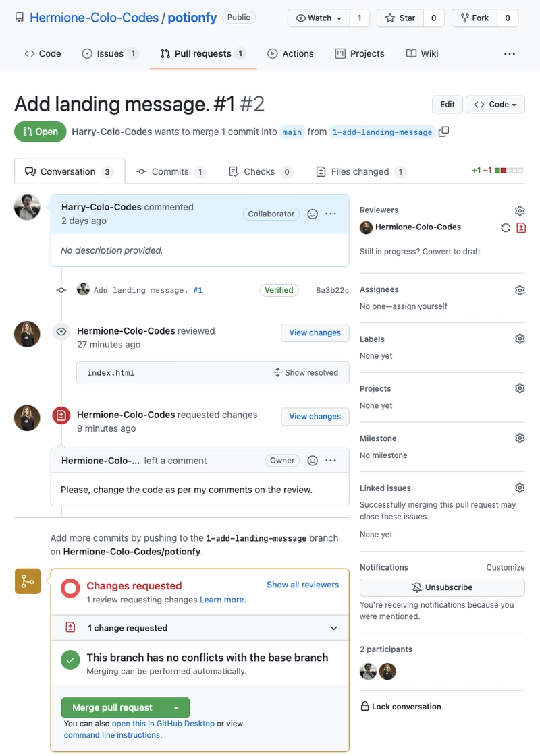Open the repository Projects tab
The height and width of the screenshot is (756, 540).
click(x=360, y=53)
